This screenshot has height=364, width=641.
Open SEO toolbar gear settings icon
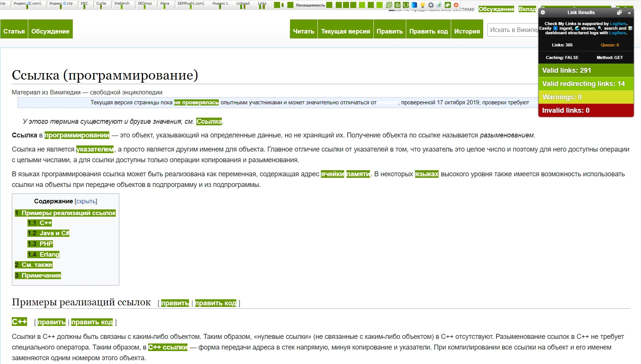click(431, 5)
